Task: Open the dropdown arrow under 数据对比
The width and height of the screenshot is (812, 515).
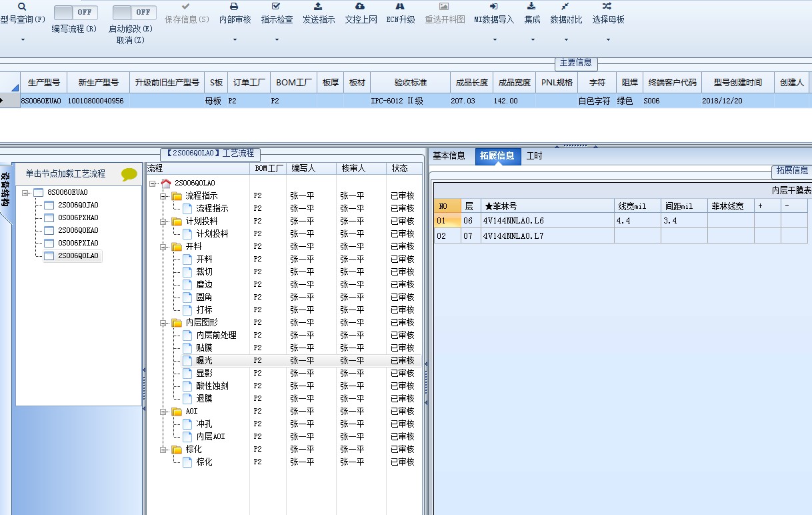Action: (565, 40)
